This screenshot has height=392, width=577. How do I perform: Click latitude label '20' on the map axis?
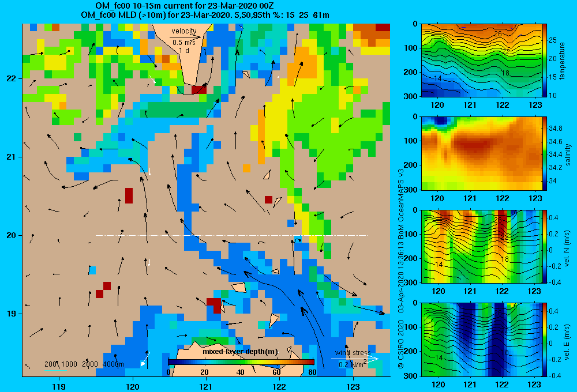coord(11,235)
